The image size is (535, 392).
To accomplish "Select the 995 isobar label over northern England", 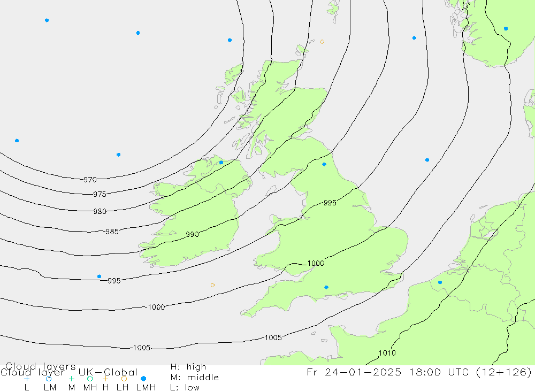I will pyautogui.click(x=330, y=203).
